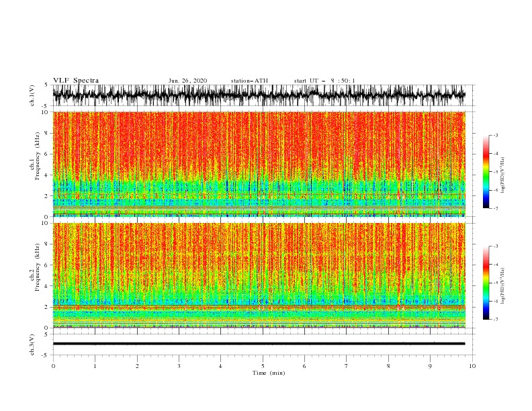This screenshot has width=532, height=411.
Task: Click time axis tick label "4"
Action: (x=220, y=366)
